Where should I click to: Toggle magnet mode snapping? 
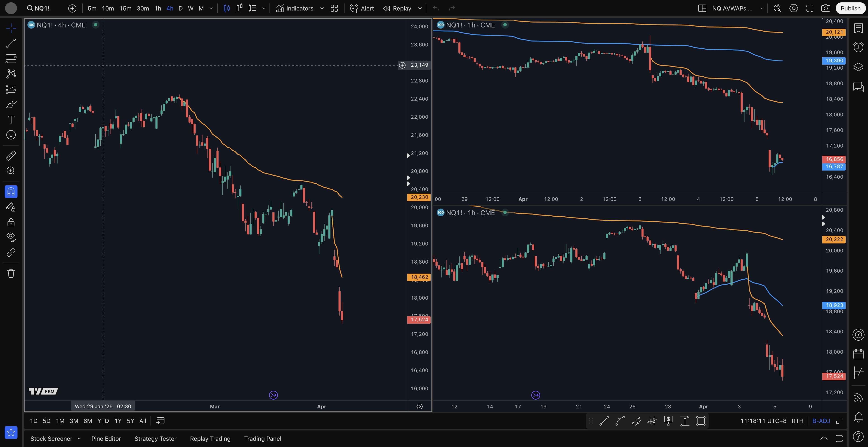[11, 192]
